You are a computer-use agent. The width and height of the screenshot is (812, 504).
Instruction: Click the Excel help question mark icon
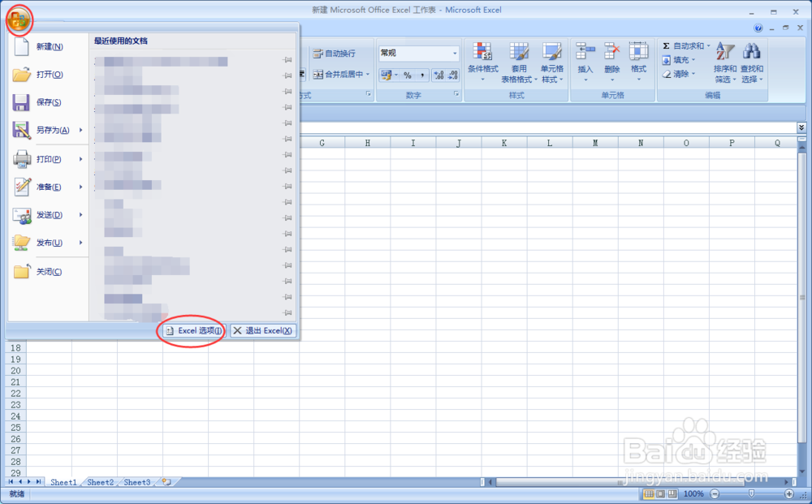758,28
